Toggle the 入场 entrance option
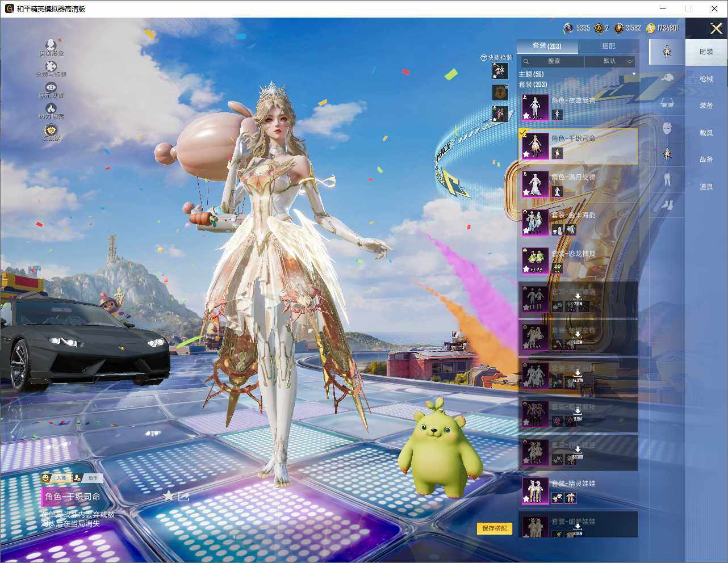This screenshot has height=563, width=728. (56, 478)
